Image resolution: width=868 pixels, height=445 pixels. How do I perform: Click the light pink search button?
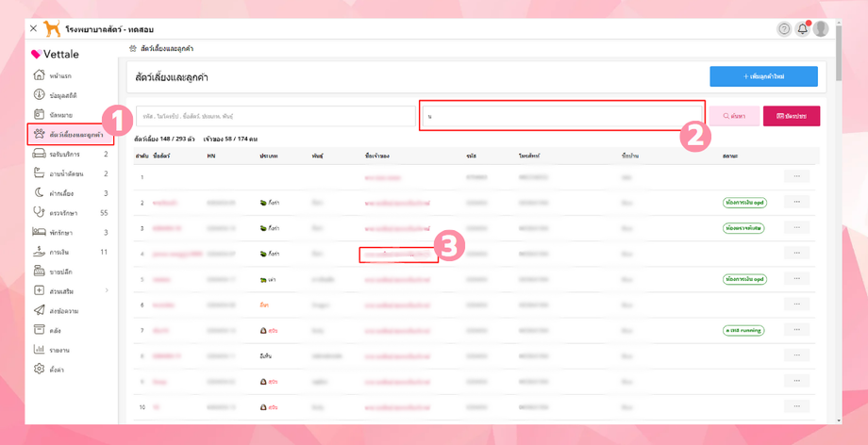[x=734, y=116]
